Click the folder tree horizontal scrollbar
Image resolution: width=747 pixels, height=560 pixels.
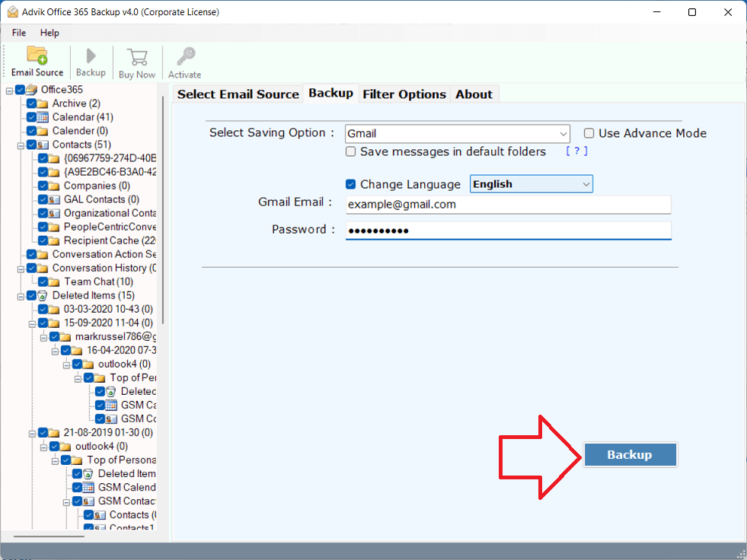[x=49, y=536]
